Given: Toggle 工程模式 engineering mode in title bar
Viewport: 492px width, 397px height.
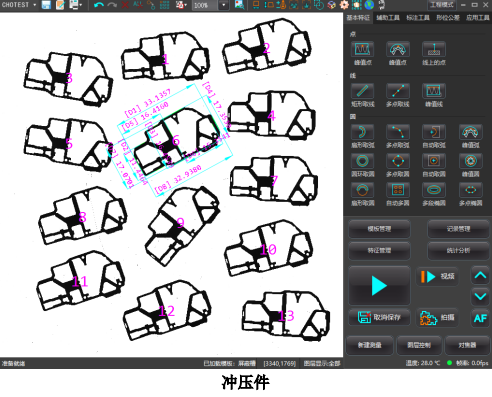Looking at the screenshot, I should pos(442,5).
